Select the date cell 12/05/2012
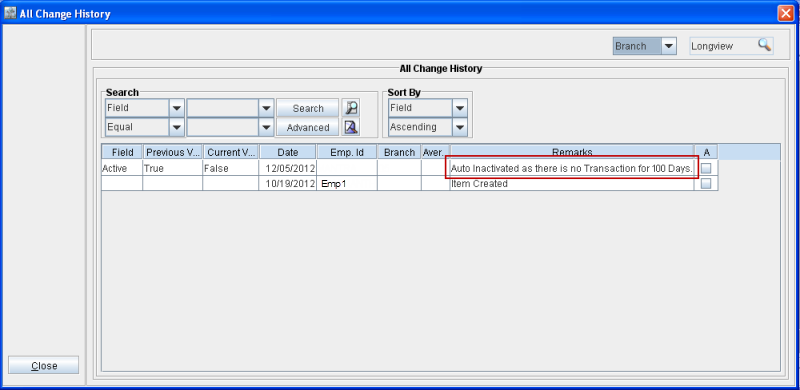 (288, 168)
